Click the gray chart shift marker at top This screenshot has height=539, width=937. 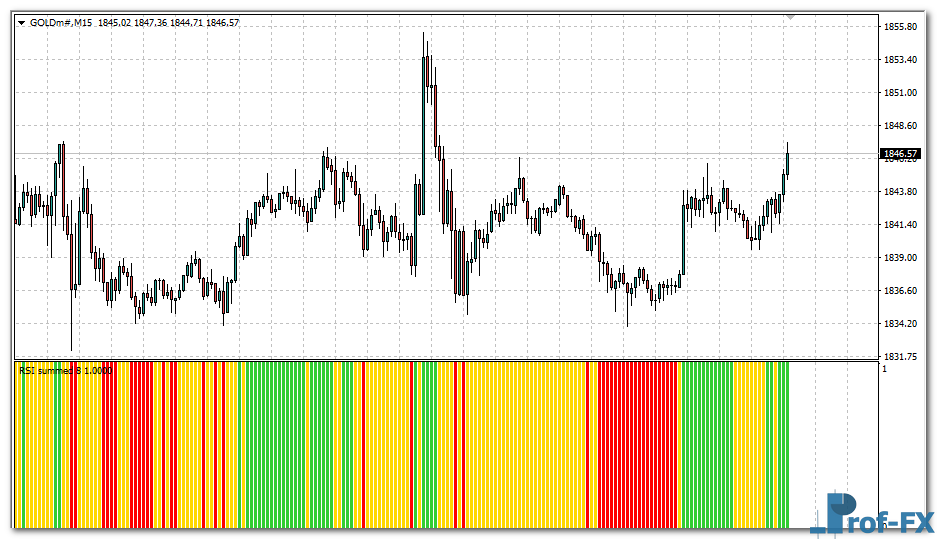point(791,17)
